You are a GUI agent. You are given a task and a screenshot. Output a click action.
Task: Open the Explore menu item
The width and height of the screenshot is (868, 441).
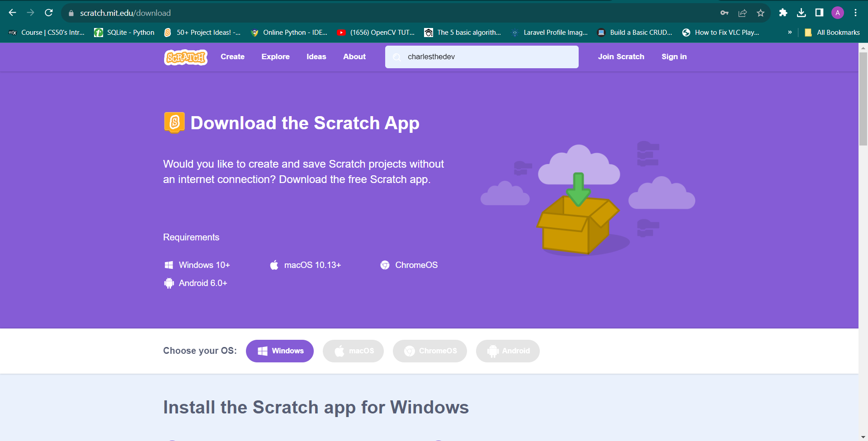click(x=275, y=56)
